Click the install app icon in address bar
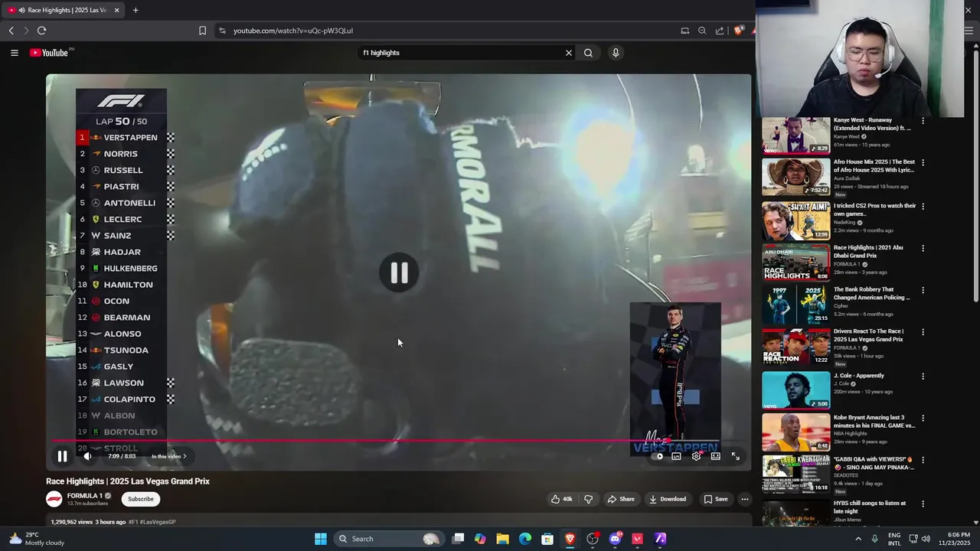The height and width of the screenshot is (551, 980). tap(685, 31)
